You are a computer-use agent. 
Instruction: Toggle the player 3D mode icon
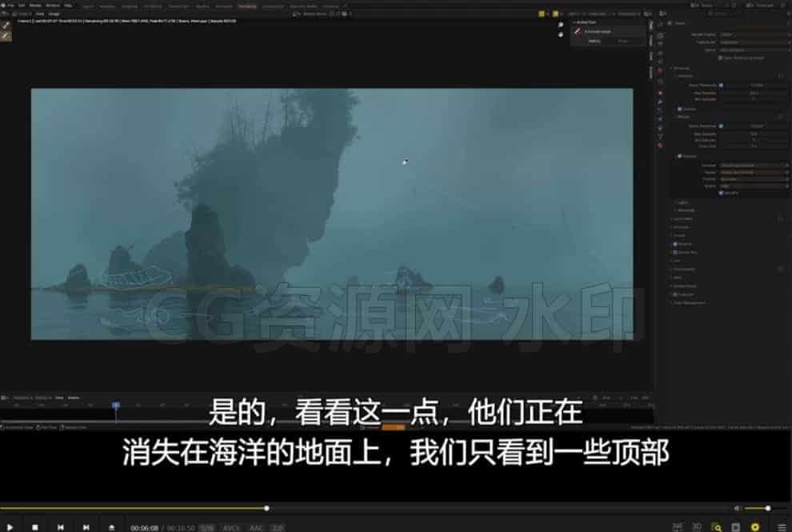pyautogui.click(x=697, y=526)
